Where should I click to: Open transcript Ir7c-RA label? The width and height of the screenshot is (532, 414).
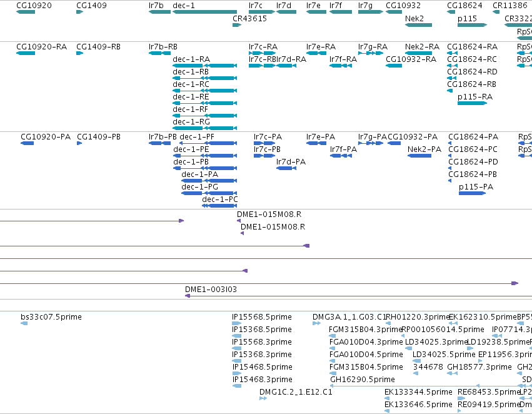[263, 46]
